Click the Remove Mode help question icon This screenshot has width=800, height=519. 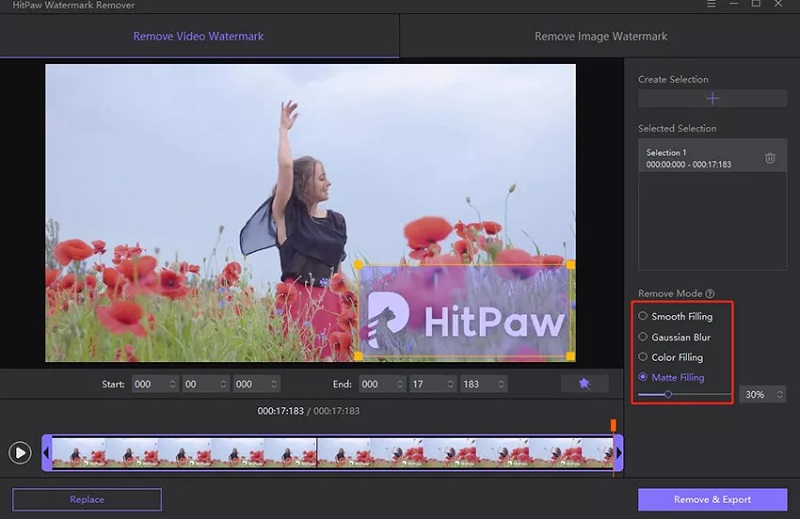(710, 294)
